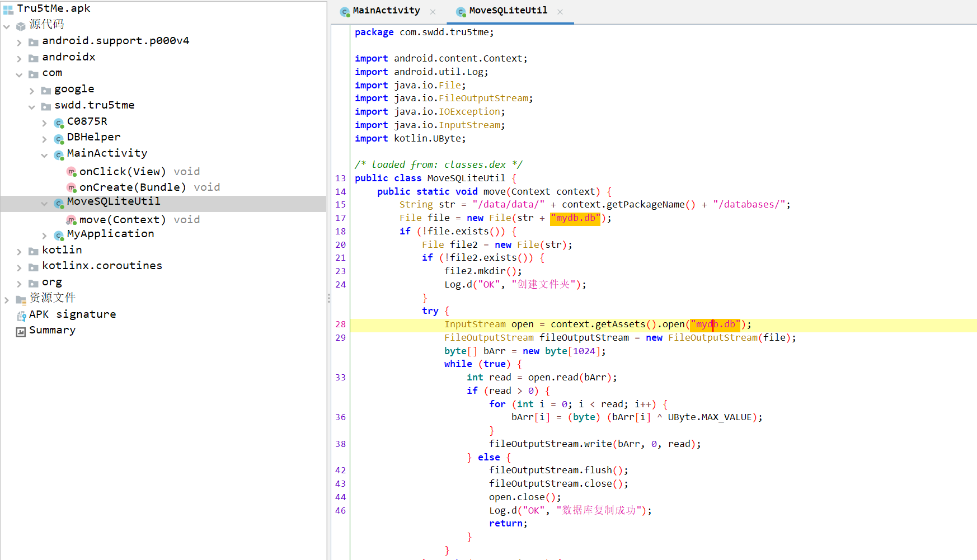Click the FileOutputStream import line
The width and height of the screenshot is (977, 560).
pos(444,98)
